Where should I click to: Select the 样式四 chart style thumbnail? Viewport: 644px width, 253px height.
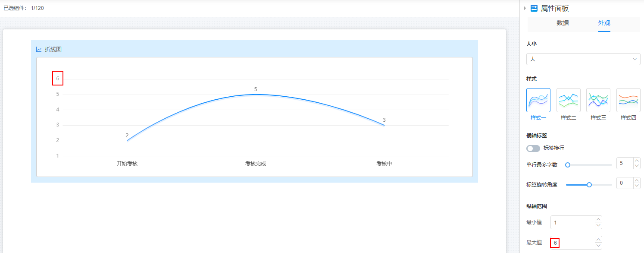point(628,100)
